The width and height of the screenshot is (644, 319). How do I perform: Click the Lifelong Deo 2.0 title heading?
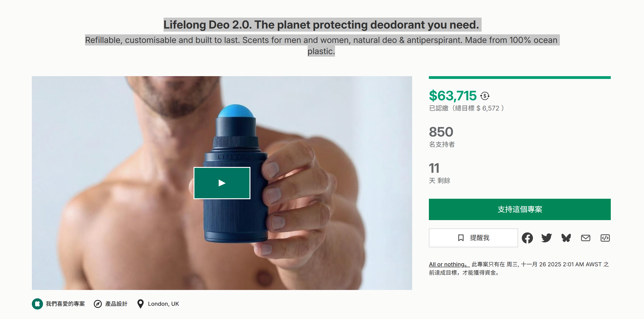click(x=321, y=25)
